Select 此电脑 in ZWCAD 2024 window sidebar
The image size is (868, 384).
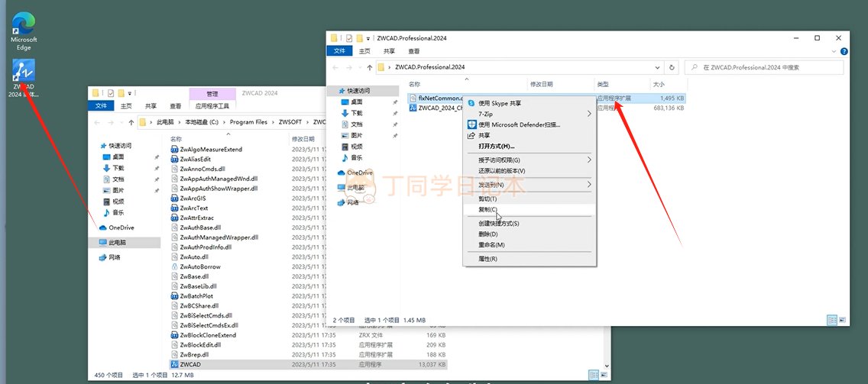(x=112, y=242)
